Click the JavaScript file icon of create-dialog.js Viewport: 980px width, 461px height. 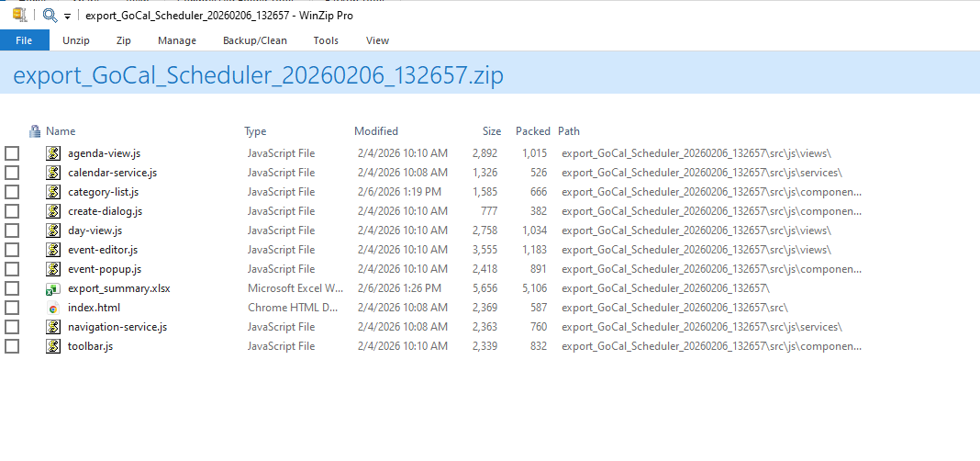[x=53, y=211]
